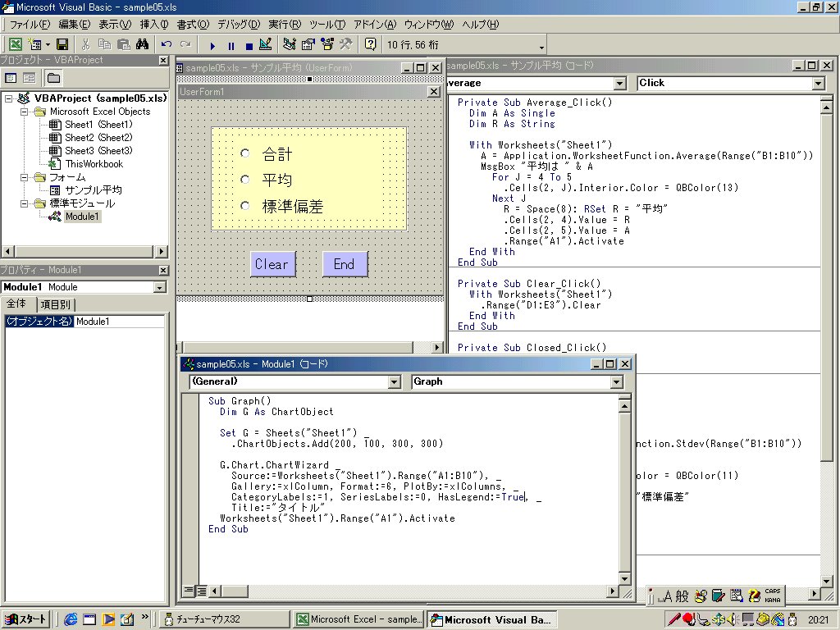The height and width of the screenshot is (630, 840).
Task: Pause execution with the Break icon
Action: click(x=231, y=45)
